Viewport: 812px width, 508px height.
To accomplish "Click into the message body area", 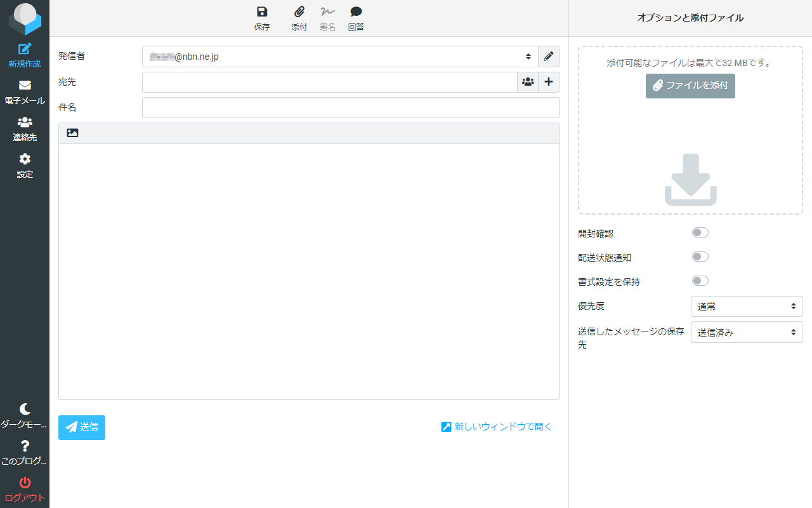I will [x=309, y=272].
